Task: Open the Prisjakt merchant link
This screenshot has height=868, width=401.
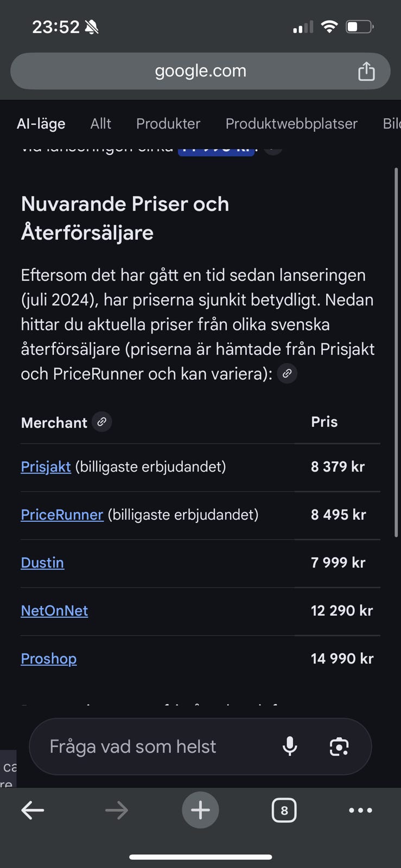Action: (x=46, y=467)
